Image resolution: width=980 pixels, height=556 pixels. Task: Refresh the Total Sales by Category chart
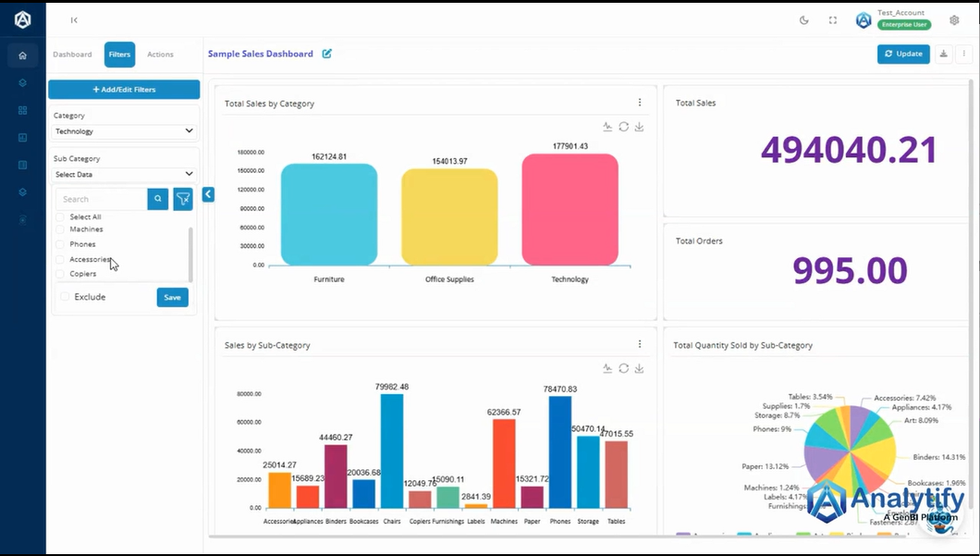coord(624,127)
